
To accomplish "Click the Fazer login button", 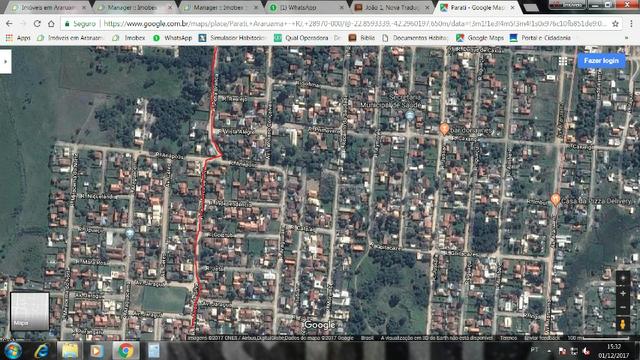I will [601, 60].
